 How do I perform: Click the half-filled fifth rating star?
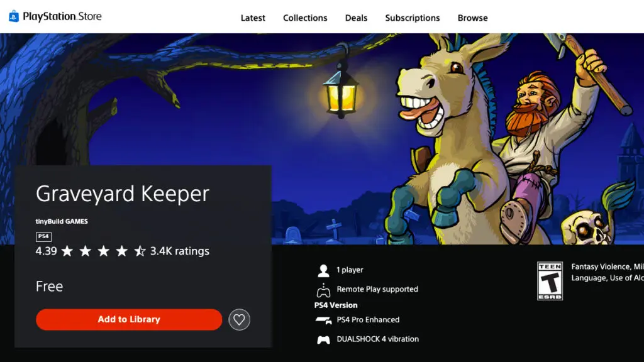click(x=140, y=251)
